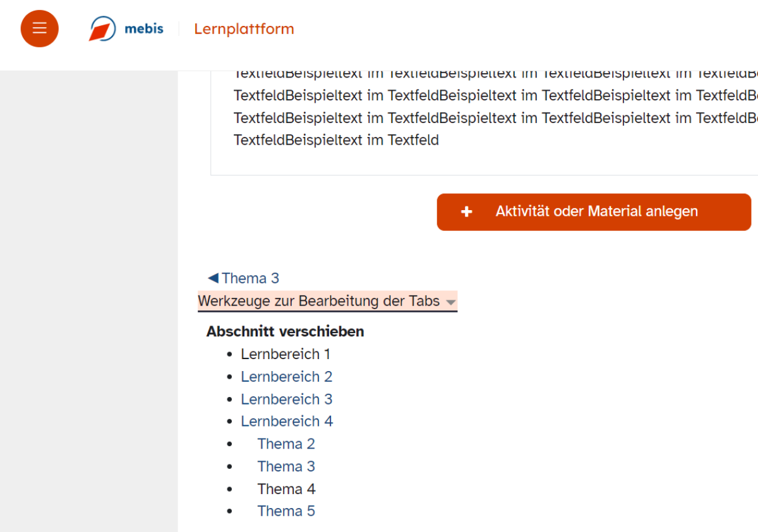Choose Lernbereich 3 from the list

click(x=286, y=399)
